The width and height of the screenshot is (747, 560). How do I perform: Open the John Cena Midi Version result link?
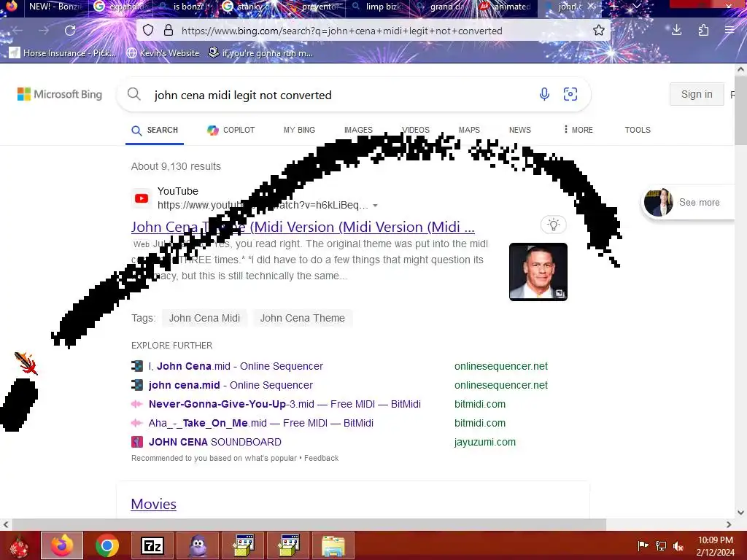click(303, 227)
